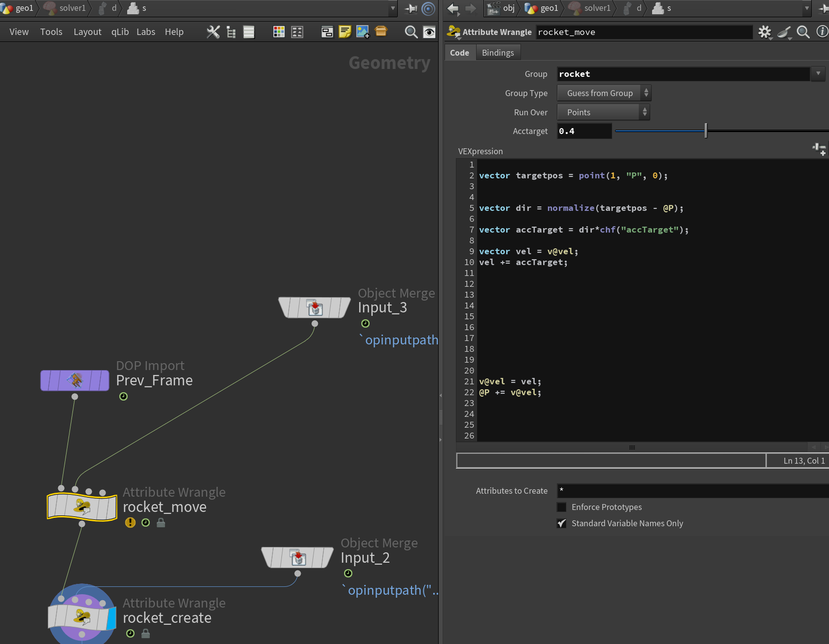Select the rocket_create node
The width and height of the screenshot is (829, 644).
[82, 617]
